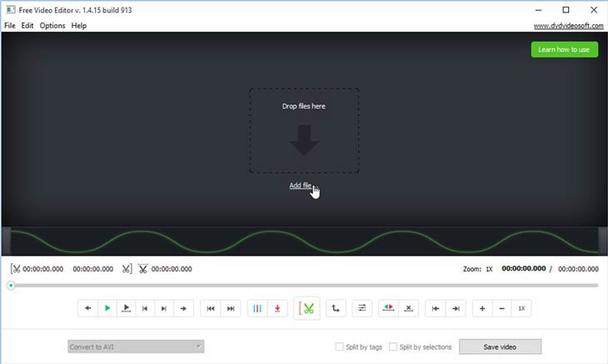Screen dimensions: 608x364
Task: Enable Split by tags checkbox
Action: [x=339, y=347]
